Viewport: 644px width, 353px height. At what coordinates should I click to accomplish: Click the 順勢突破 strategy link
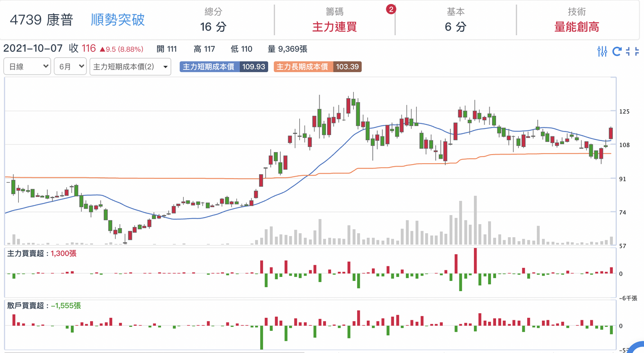pyautogui.click(x=118, y=20)
